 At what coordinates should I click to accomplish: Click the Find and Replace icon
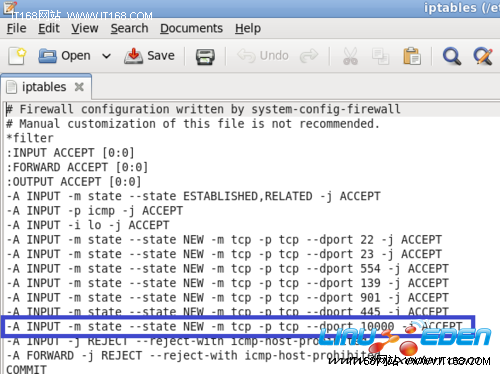point(483,56)
